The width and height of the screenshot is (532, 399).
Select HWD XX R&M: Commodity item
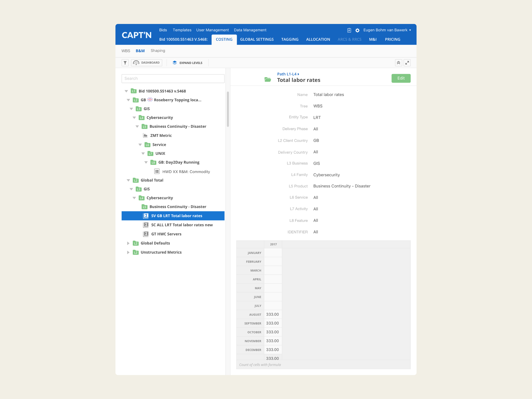tap(186, 172)
